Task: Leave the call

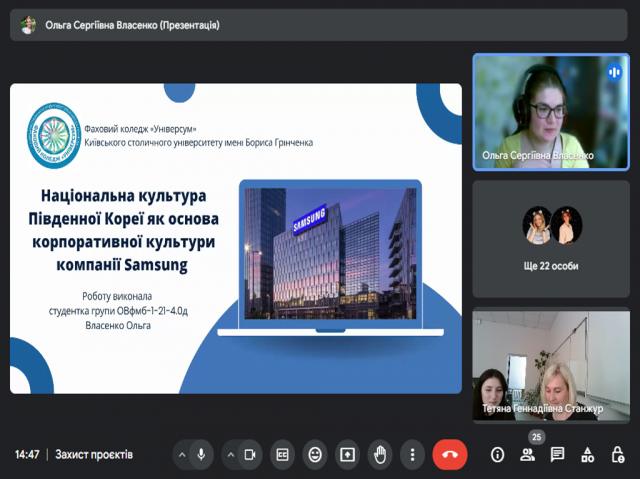Action: coord(450,455)
